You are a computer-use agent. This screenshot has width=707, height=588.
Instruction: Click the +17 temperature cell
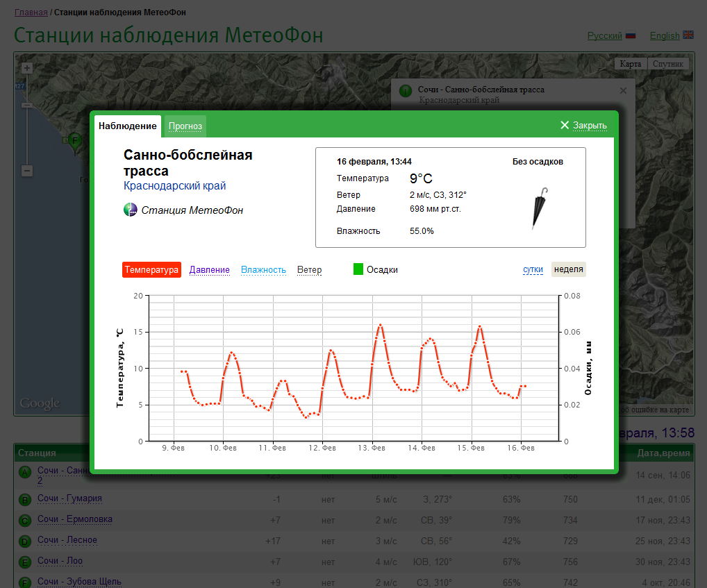273,541
